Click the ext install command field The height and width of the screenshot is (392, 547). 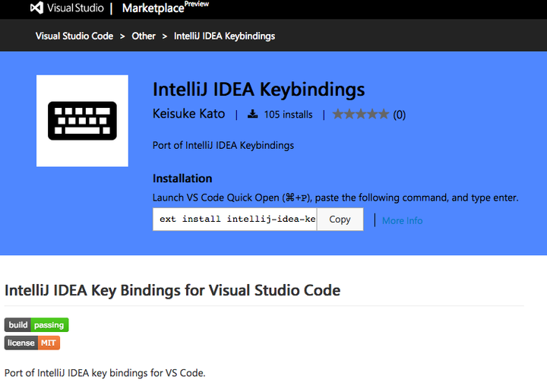click(235, 219)
